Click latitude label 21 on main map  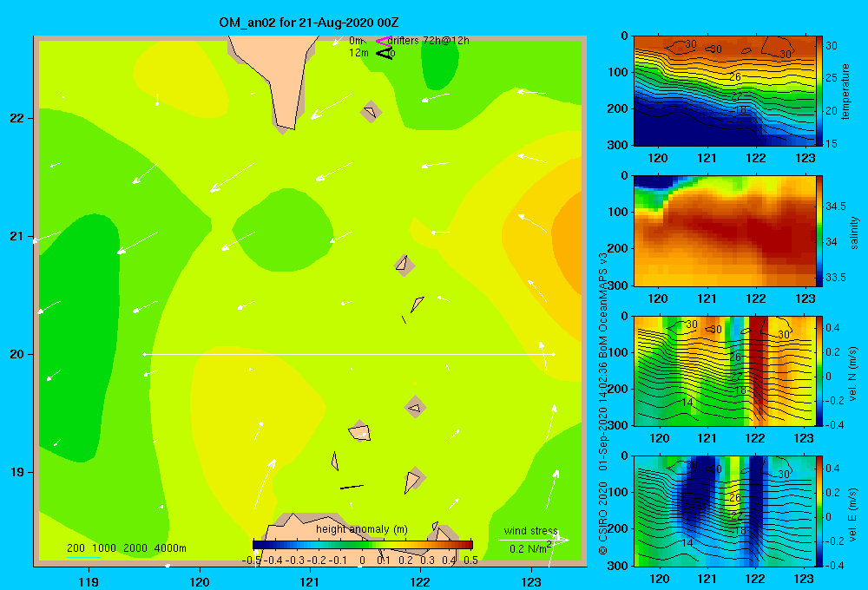point(17,236)
